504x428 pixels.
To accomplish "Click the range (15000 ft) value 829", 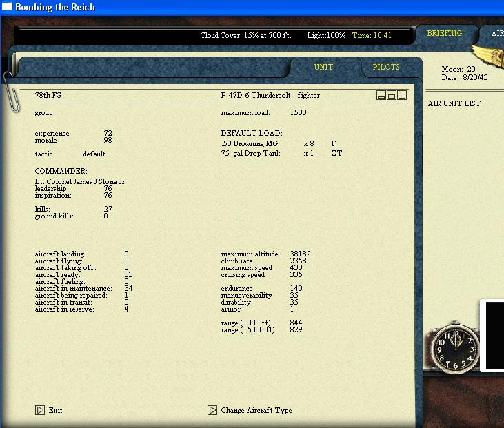I will click(296, 329).
